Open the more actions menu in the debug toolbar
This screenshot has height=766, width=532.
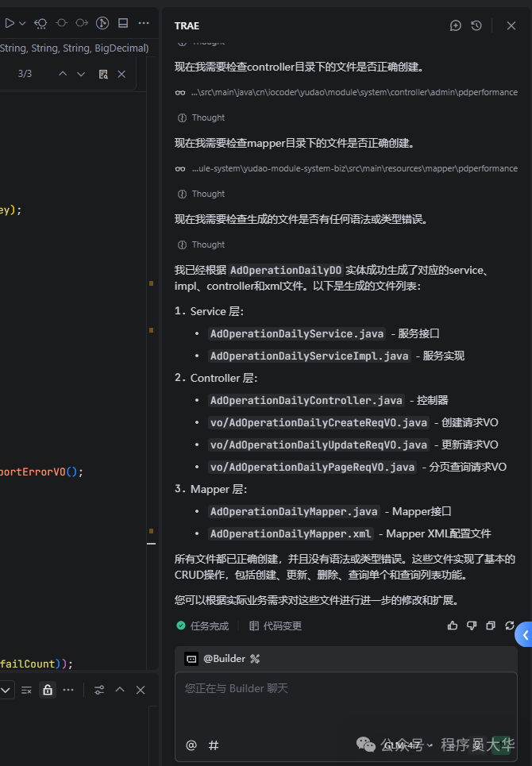(144, 23)
